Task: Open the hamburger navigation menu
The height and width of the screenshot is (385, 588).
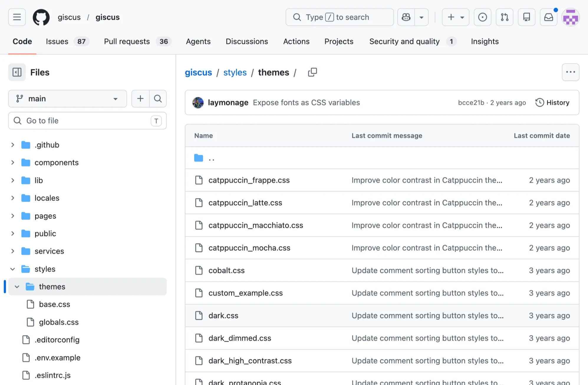Action: tap(17, 17)
